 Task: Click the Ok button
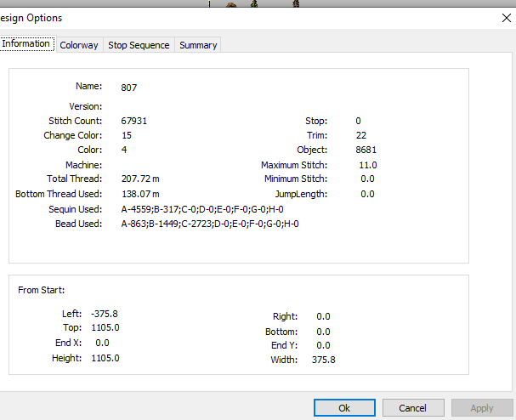[x=344, y=408]
